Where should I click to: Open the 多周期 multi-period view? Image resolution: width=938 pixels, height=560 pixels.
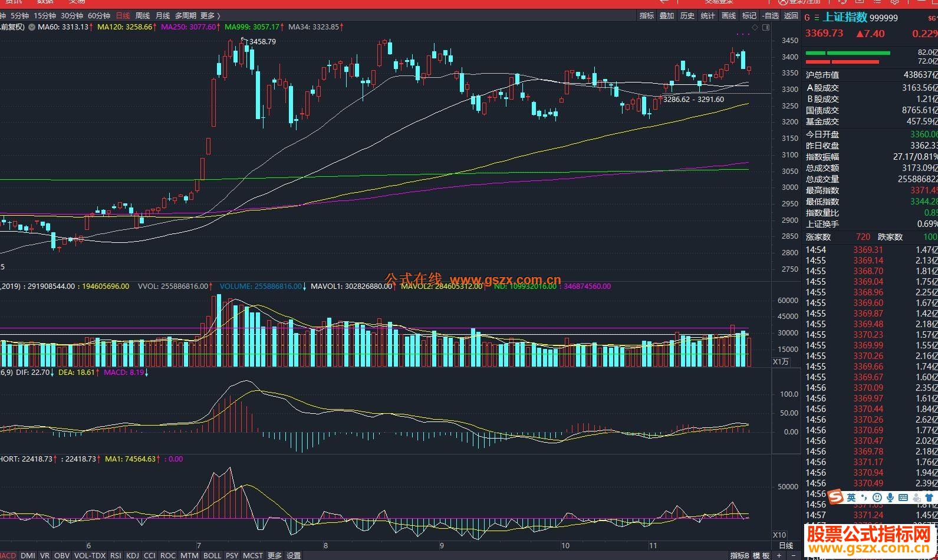186,16
